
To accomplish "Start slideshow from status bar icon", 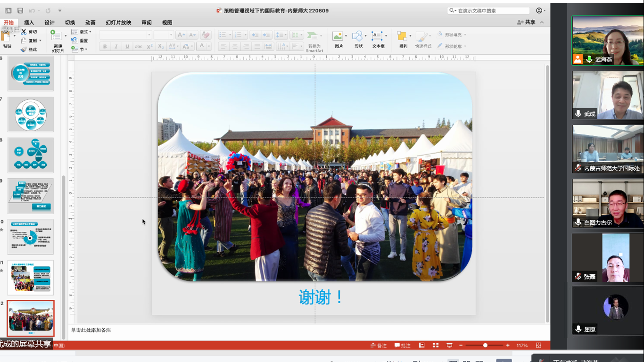I will pyautogui.click(x=450, y=346).
